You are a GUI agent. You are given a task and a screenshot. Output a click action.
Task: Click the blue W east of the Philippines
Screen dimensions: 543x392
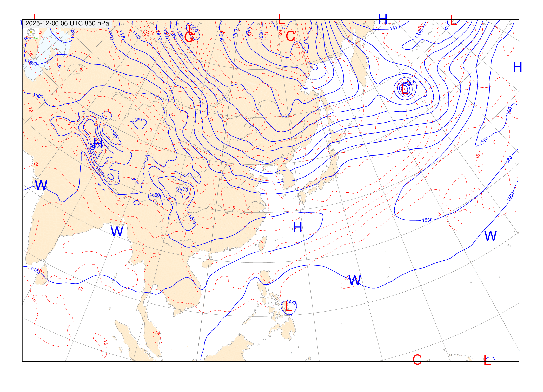coord(355,281)
